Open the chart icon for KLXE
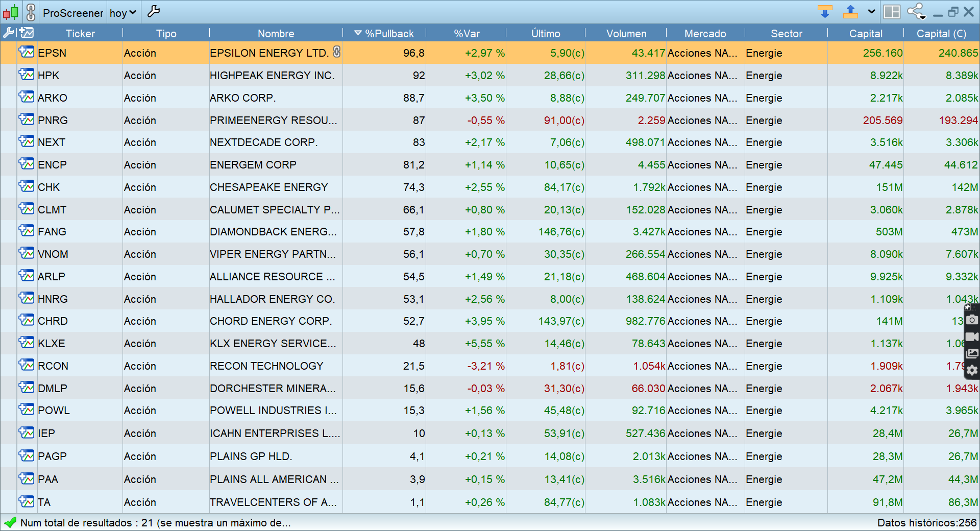 point(27,343)
